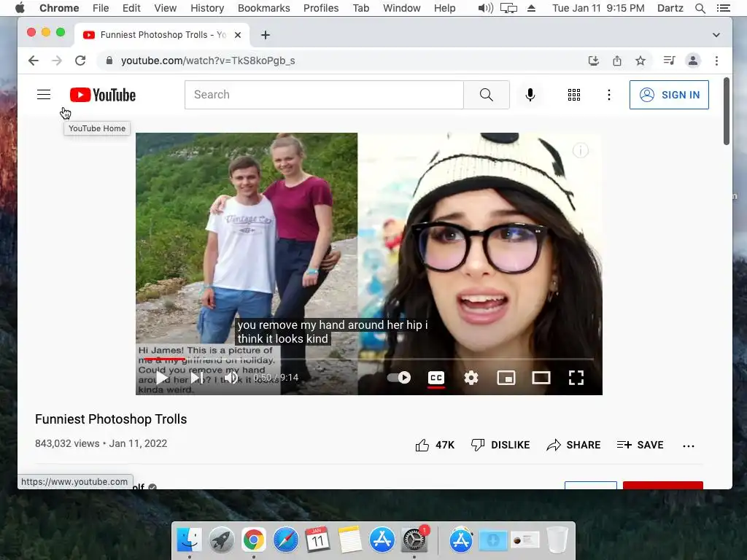This screenshot has height=560, width=747.
Task: Switch to miniplayer mode
Action: tap(506, 378)
